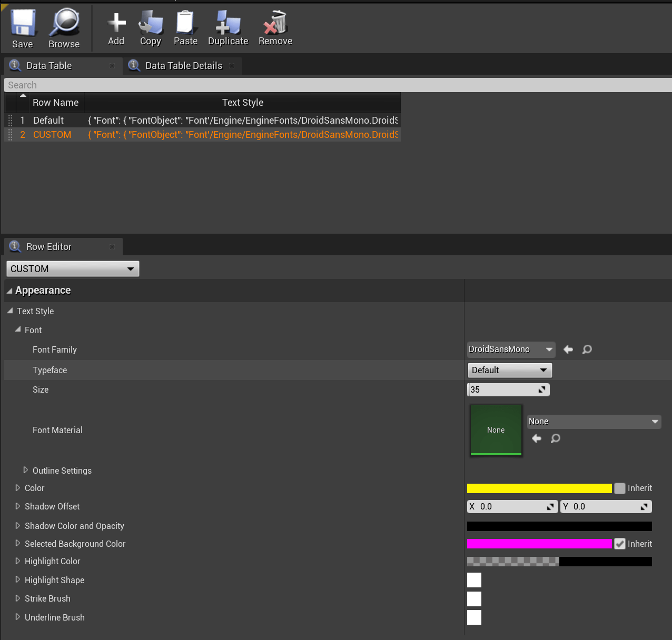Collapse the Appearance section
Viewport: 672px width, 640px height.
pyautogui.click(x=9, y=291)
